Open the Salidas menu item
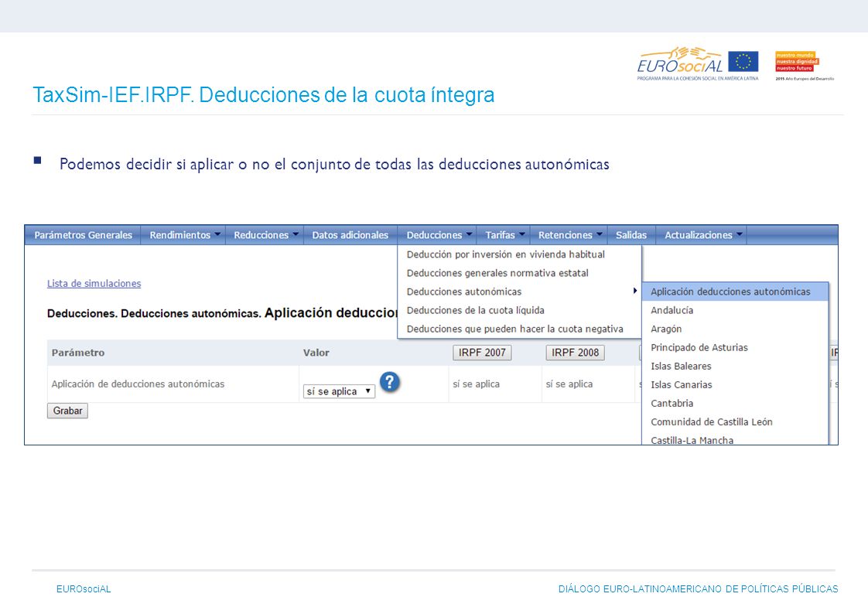The width and height of the screenshot is (868, 614). (631, 235)
